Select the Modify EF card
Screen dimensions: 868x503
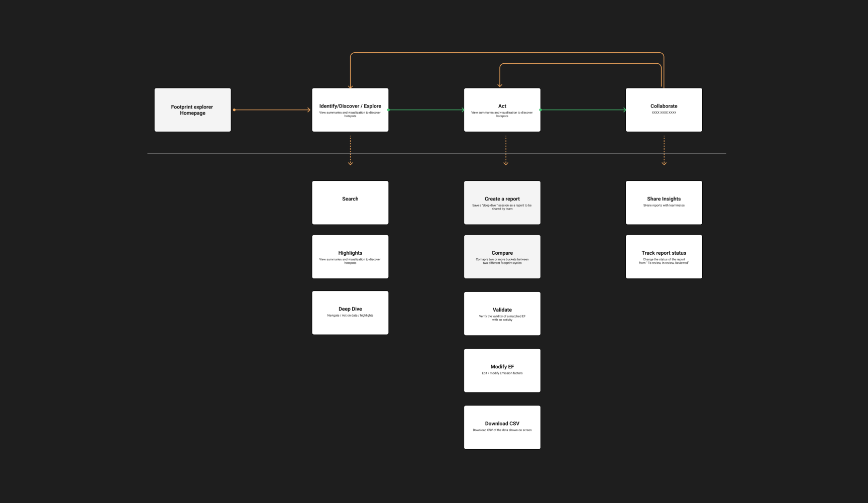(x=502, y=370)
